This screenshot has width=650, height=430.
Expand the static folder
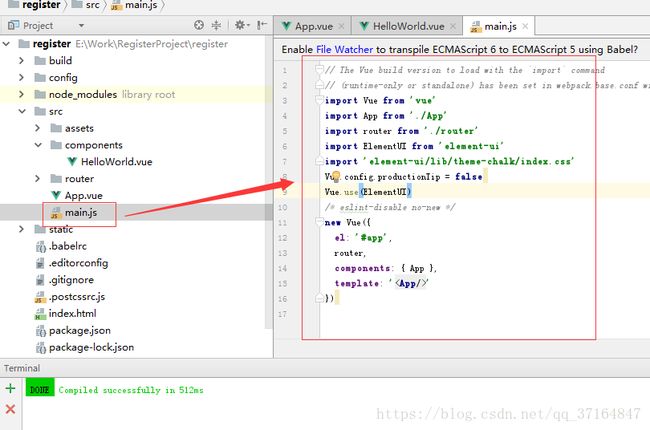click(22, 229)
